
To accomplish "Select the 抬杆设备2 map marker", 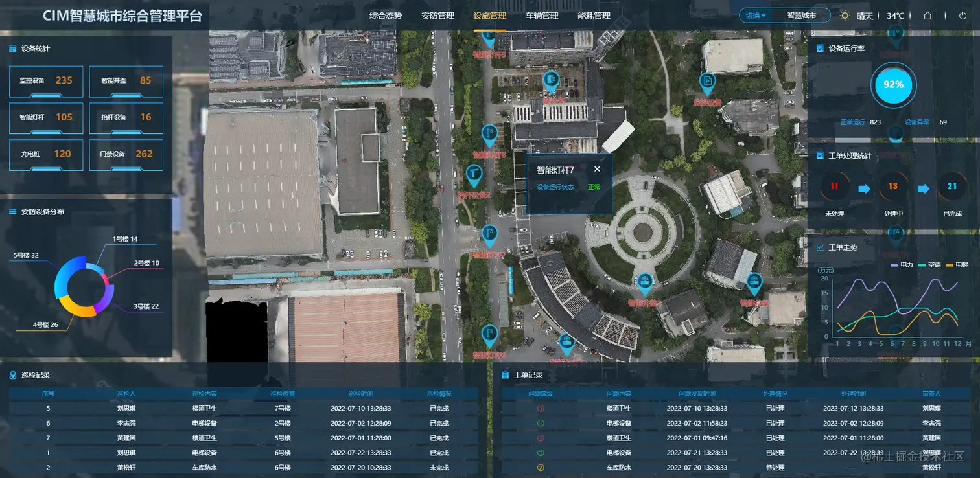I will click(474, 175).
